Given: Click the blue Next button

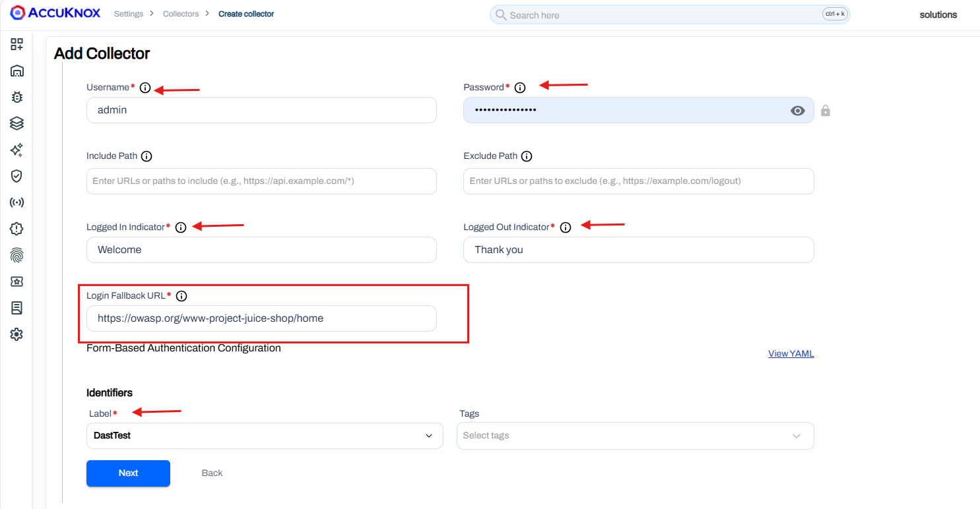Looking at the screenshot, I should point(128,473).
